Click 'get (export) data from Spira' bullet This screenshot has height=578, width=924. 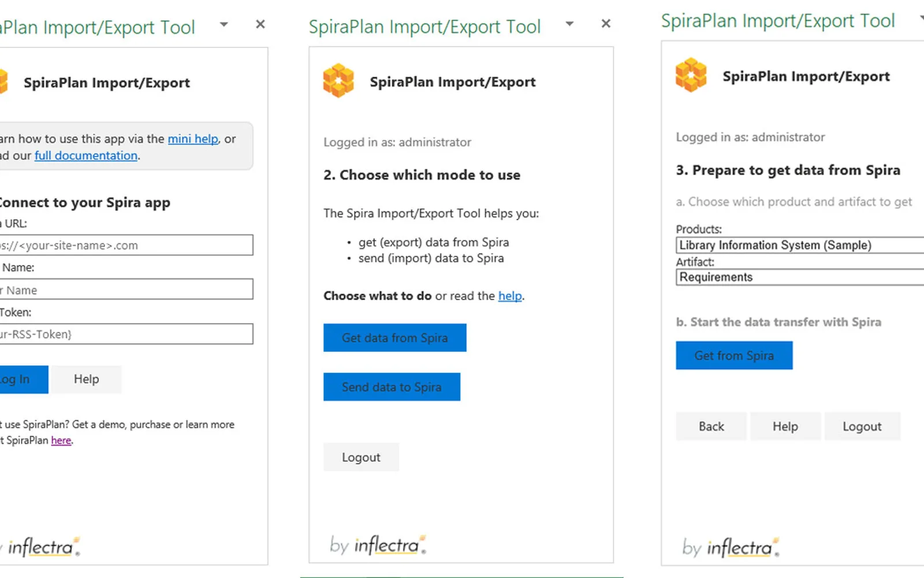434,242
